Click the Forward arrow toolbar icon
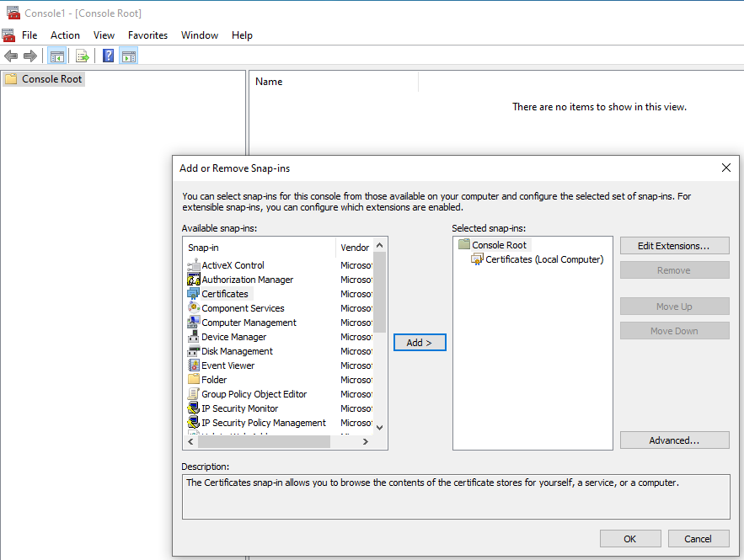 (29, 56)
